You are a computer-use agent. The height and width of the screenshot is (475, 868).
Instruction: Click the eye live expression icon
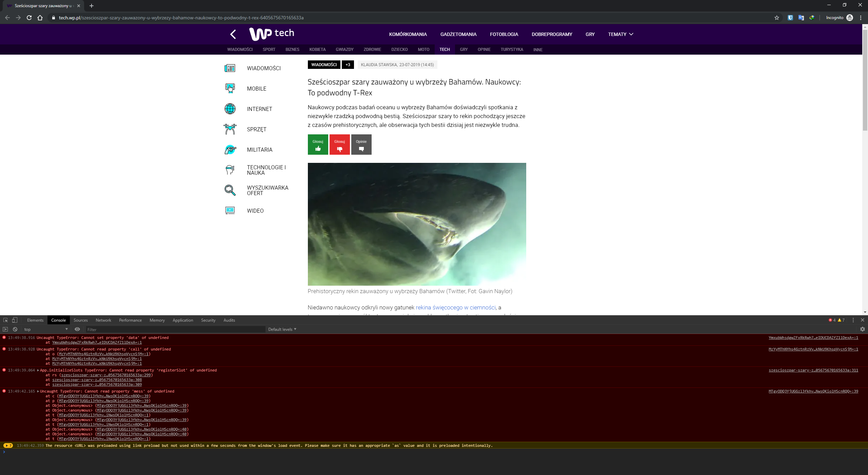pos(77,329)
